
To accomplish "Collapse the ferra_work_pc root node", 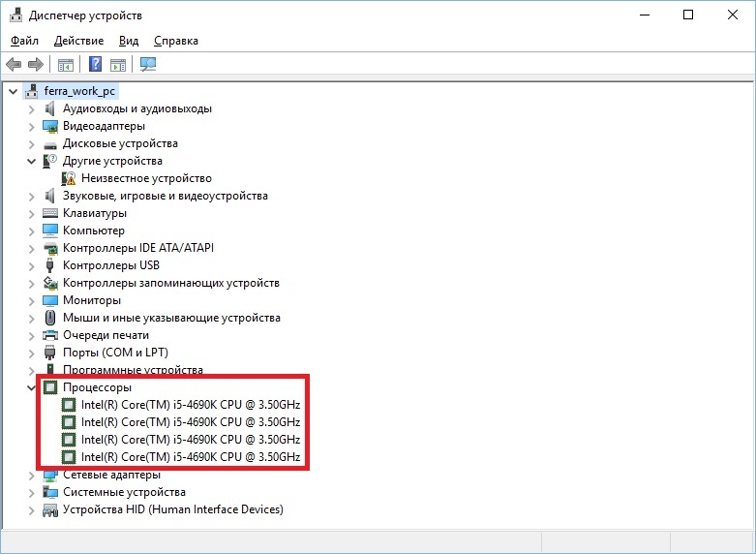I will point(13,91).
